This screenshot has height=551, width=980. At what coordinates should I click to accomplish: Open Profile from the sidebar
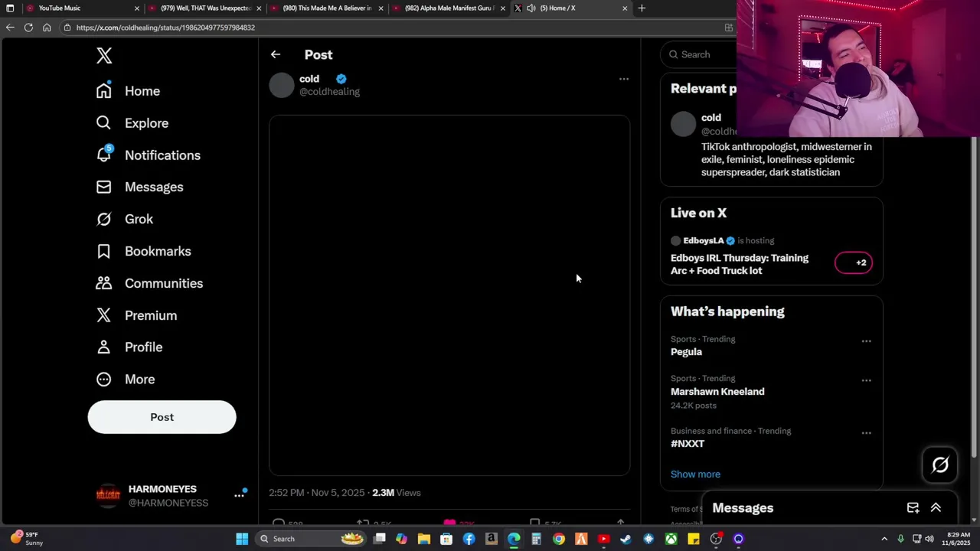129,347
